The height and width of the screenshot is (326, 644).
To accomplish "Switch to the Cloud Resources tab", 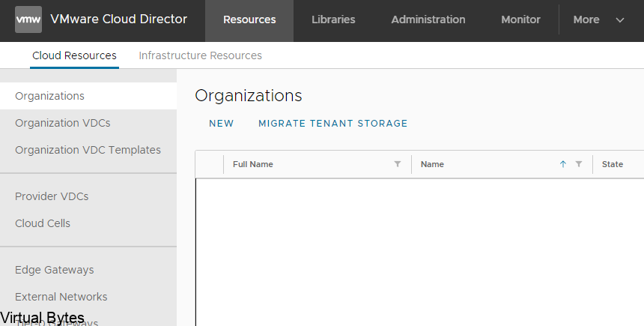I will click(74, 55).
